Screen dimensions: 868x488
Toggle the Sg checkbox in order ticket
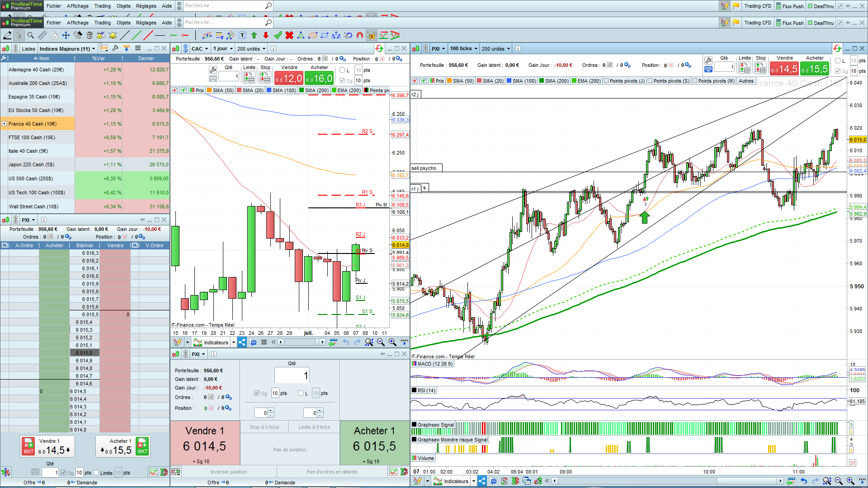coord(257,393)
